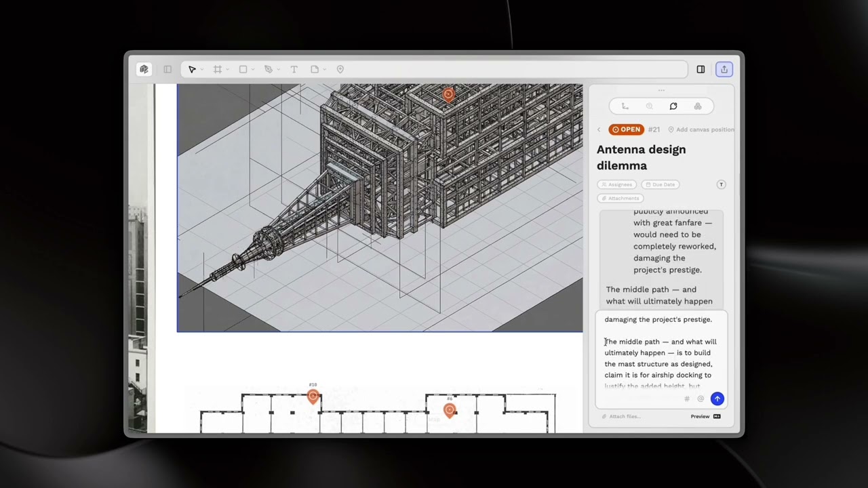Viewport: 868px width, 488px height.
Task: Select the 3D tower structure image
Action: point(380,208)
